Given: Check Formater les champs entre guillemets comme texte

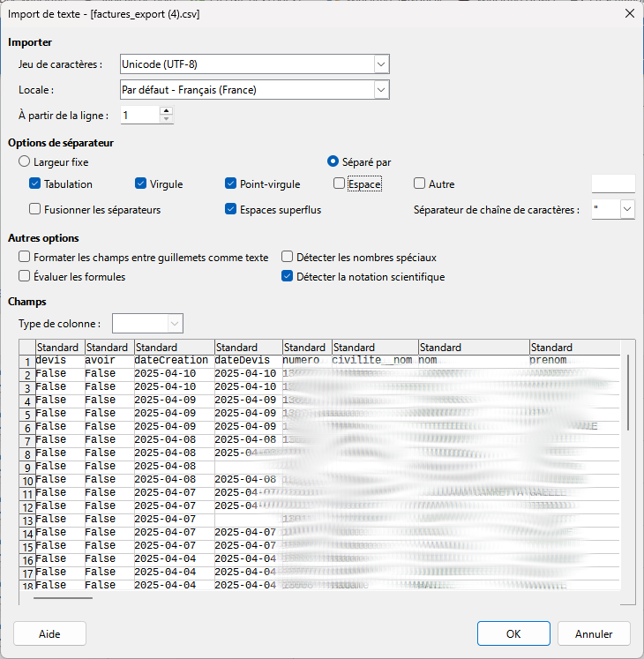Looking at the screenshot, I should (x=25, y=257).
